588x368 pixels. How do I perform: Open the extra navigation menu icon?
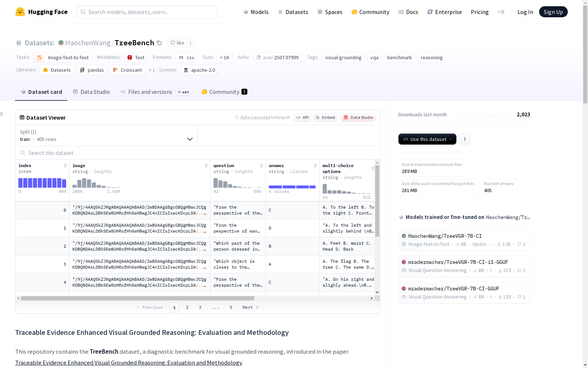tap(501, 12)
